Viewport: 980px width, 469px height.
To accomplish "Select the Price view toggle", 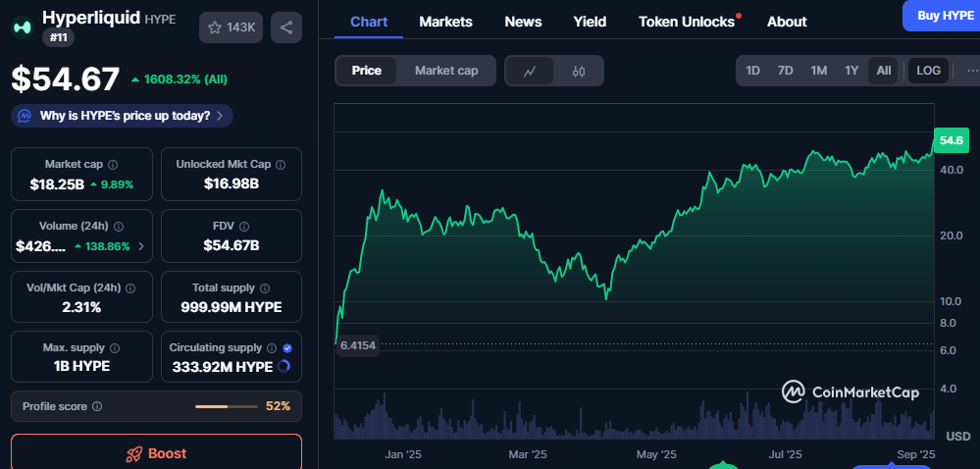I will tap(366, 71).
